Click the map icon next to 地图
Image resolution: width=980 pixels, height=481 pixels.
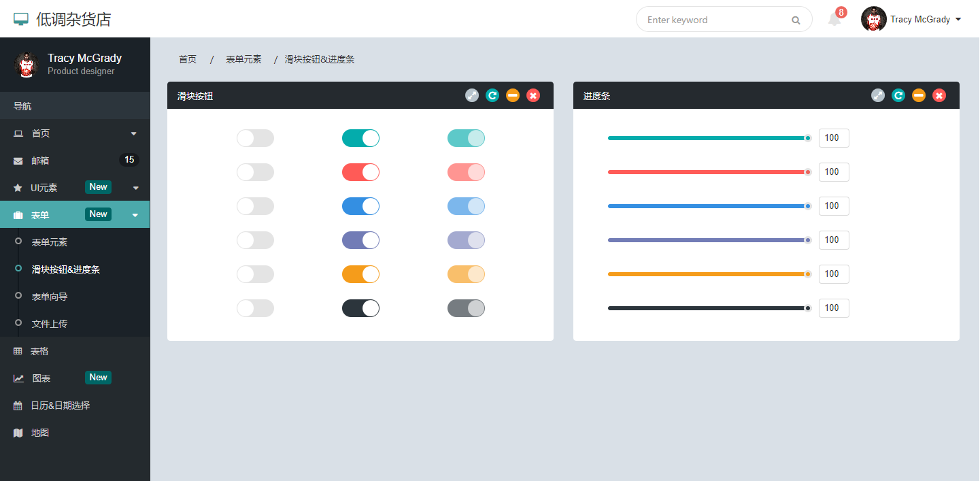point(18,433)
